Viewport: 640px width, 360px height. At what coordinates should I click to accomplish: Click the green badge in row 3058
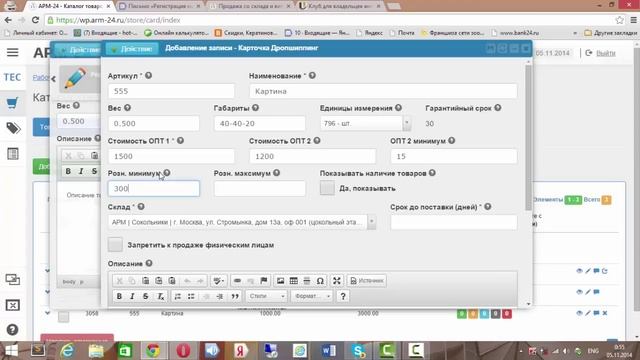click(462, 314)
